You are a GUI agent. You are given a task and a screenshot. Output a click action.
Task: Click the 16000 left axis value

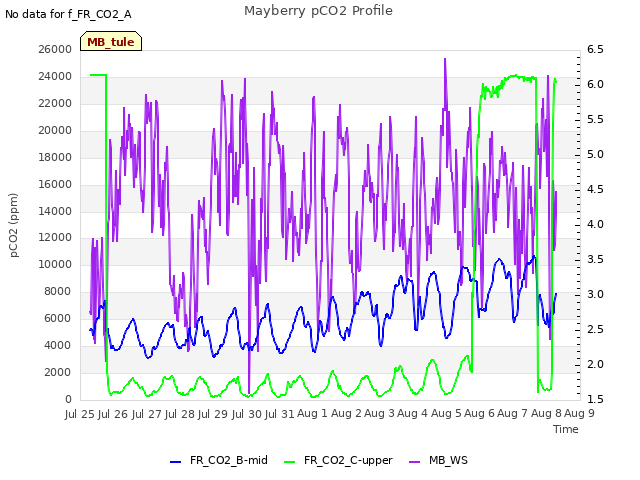[55, 184]
